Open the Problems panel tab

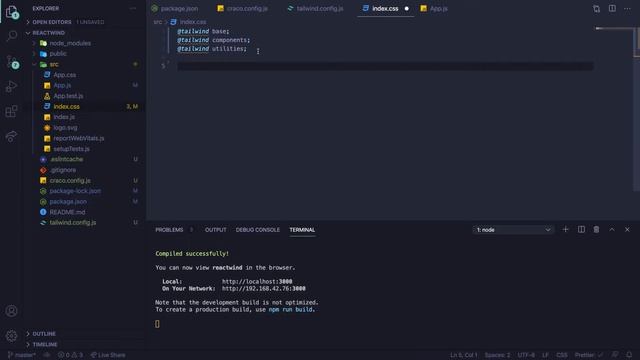[x=169, y=230]
